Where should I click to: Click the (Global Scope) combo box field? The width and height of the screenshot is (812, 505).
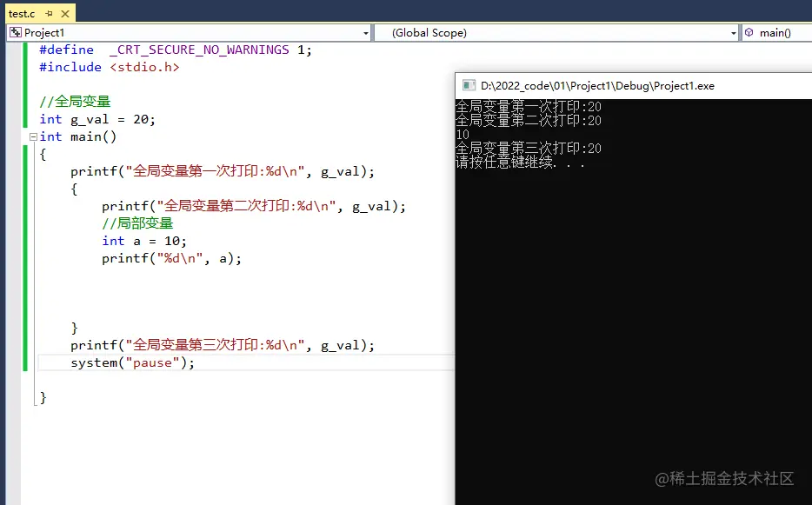pyautogui.click(x=556, y=33)
